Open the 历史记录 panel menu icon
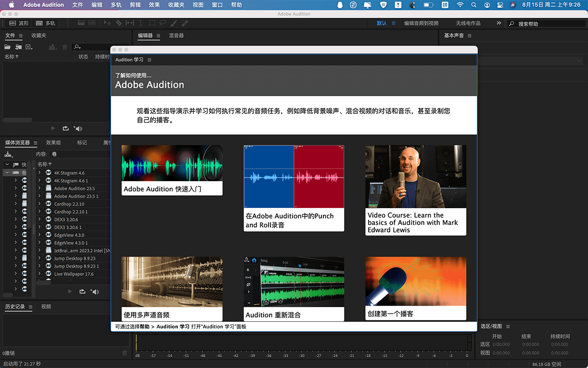Image resolution: width=588 pixels, height=368 pixels. pos(30,307)
